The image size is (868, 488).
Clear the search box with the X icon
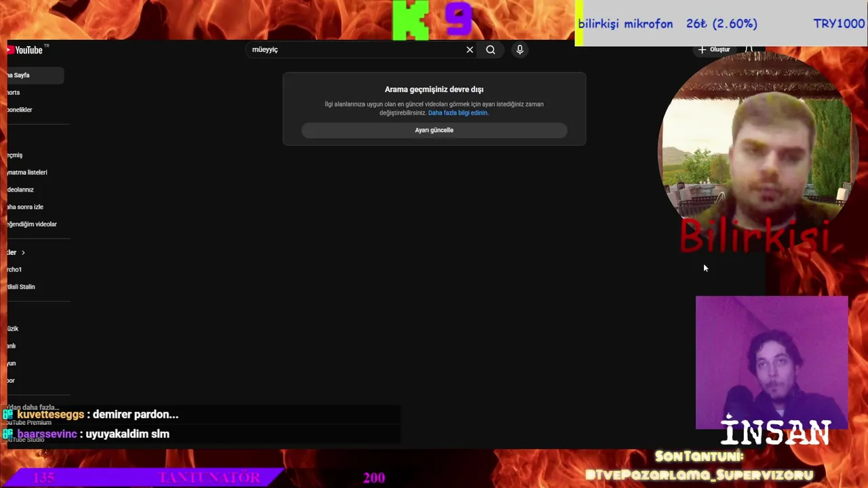coord(469,49)
